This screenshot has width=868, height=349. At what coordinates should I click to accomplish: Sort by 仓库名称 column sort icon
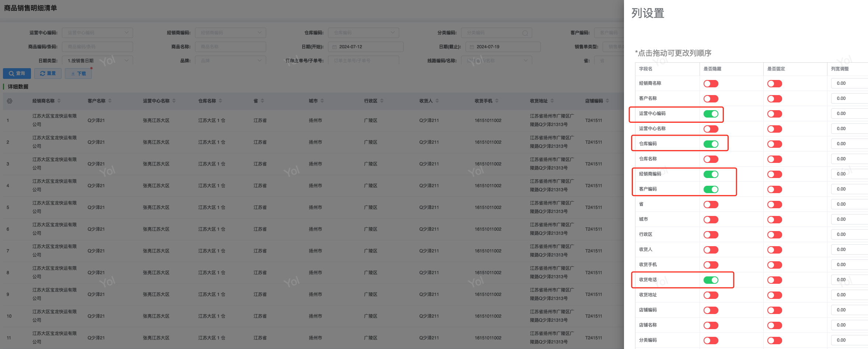point(220,101)
